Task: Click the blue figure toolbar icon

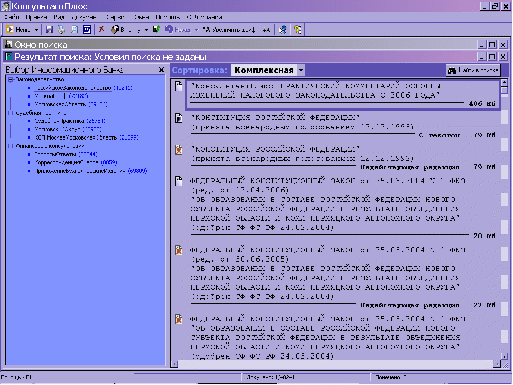Action: [283, 30]
